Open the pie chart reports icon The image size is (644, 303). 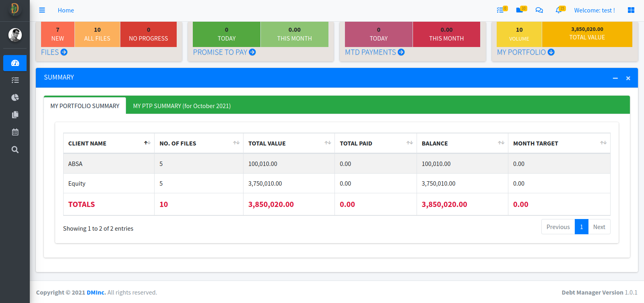pos(15,98)
